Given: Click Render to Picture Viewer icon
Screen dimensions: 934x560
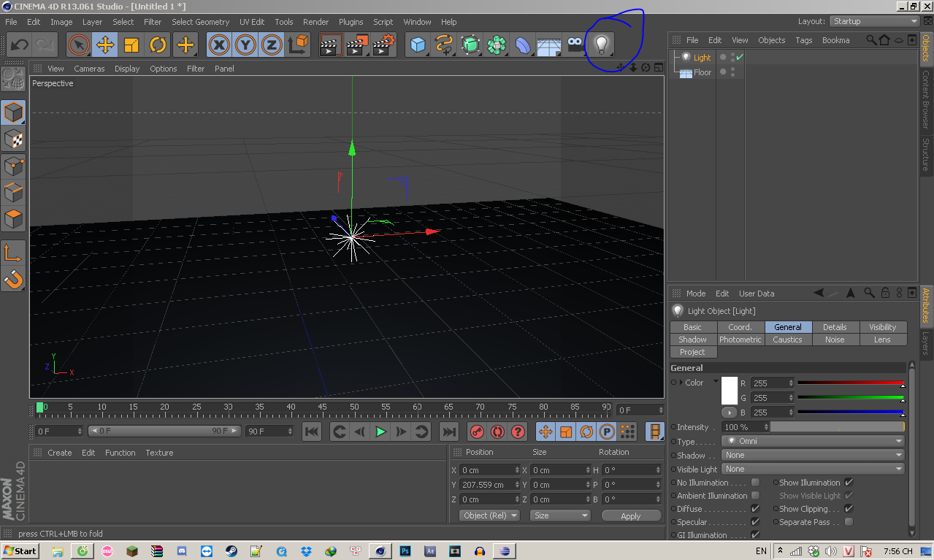Looking at the screenshot, I should click(x=356, y=45).
